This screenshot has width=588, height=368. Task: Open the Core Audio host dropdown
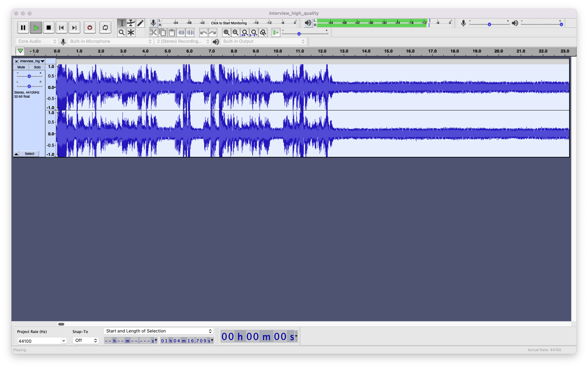[37, 41]
